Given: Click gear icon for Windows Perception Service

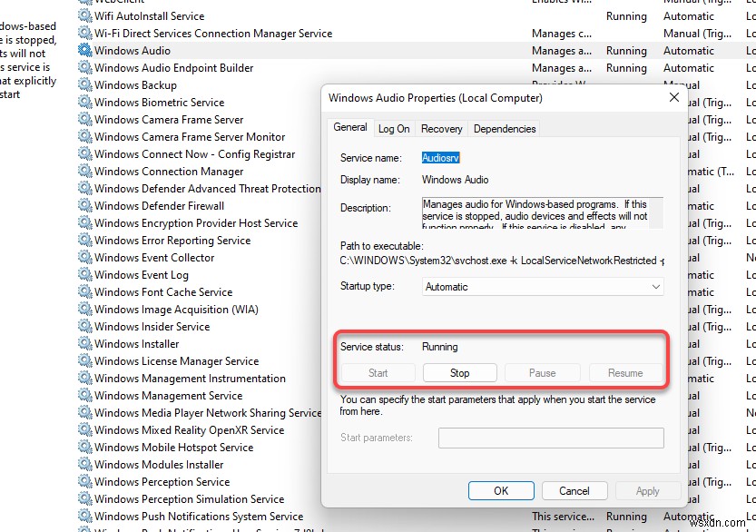Looking at the screenshot, I should coord(85,481).
